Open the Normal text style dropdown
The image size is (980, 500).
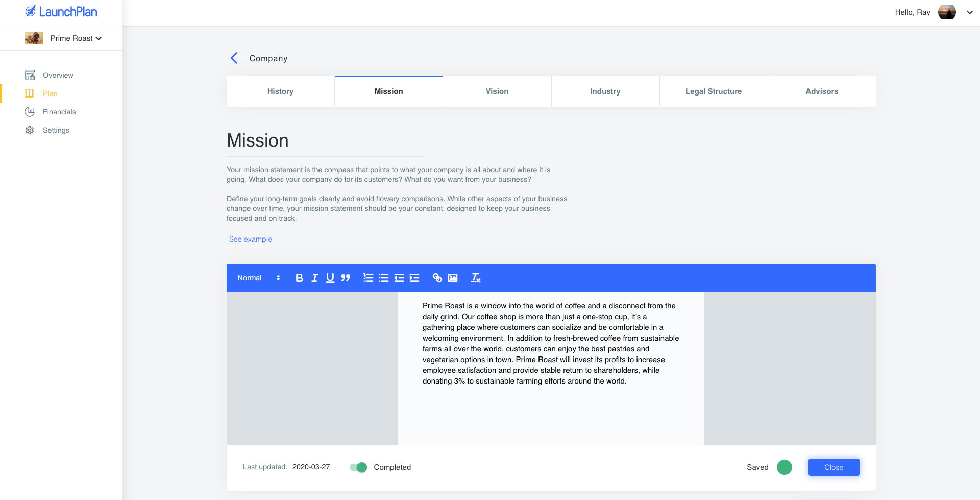259,278
